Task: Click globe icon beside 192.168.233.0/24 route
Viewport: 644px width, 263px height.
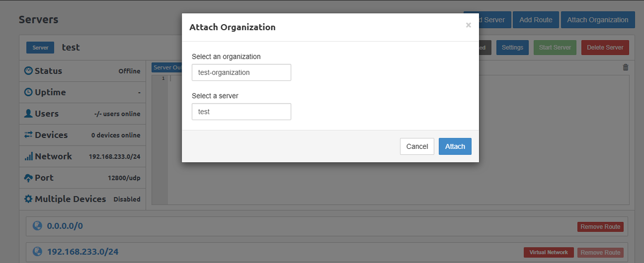Action: click(37, 251)
